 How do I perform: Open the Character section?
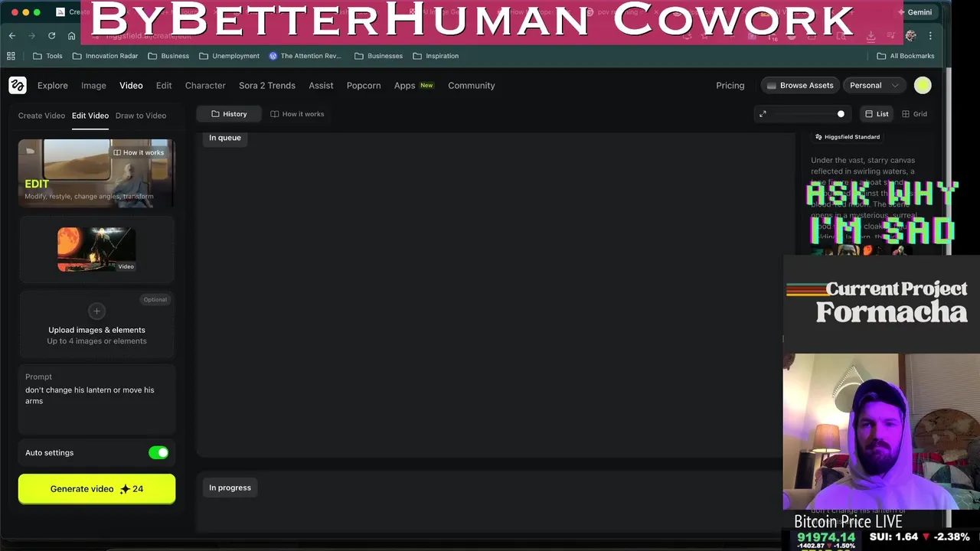(x=205, y=86)
